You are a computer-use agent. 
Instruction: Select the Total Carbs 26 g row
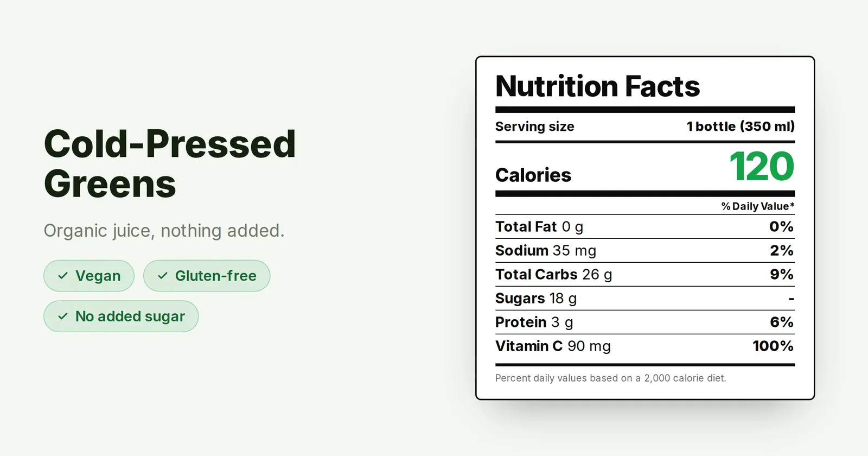[x=645, y=275]
